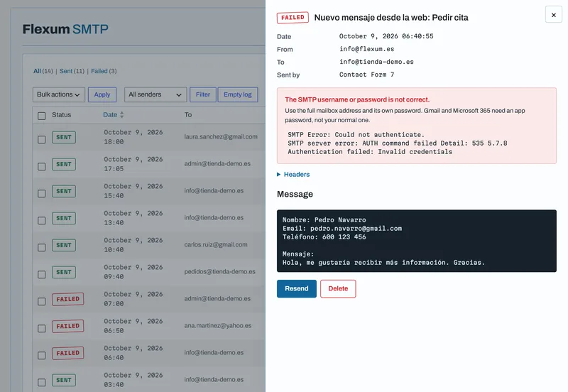Click the error heading about SMTP username or password

pos(357,99)
